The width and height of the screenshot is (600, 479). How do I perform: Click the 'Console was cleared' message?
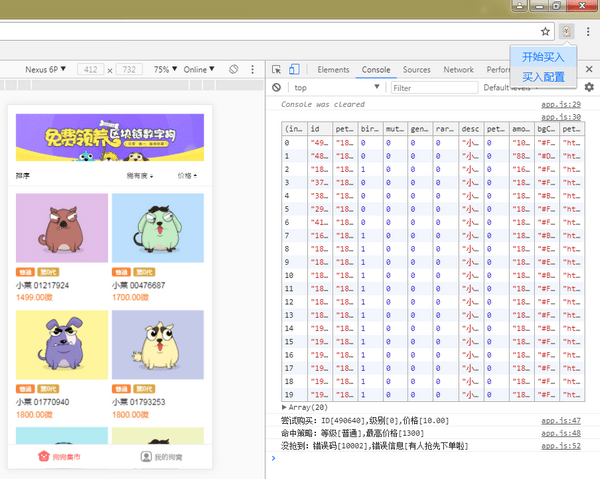pyautogui.click(x=323, y=104)
